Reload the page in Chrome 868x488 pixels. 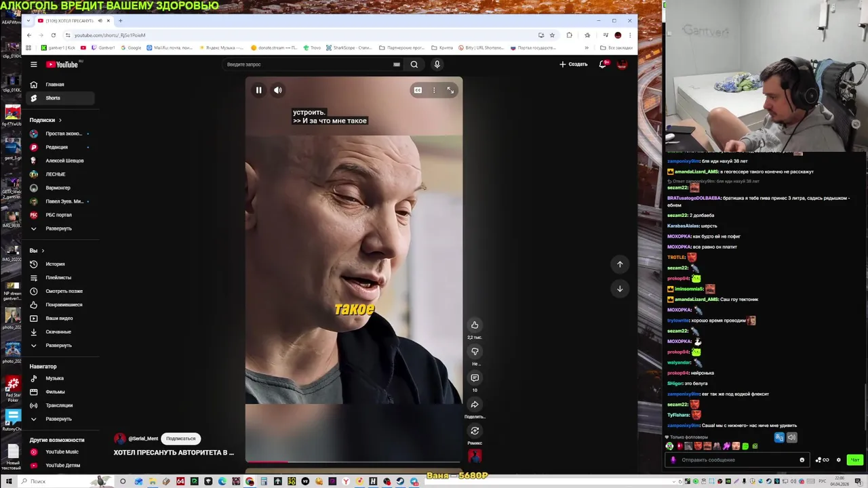click(x=54, y=35)
